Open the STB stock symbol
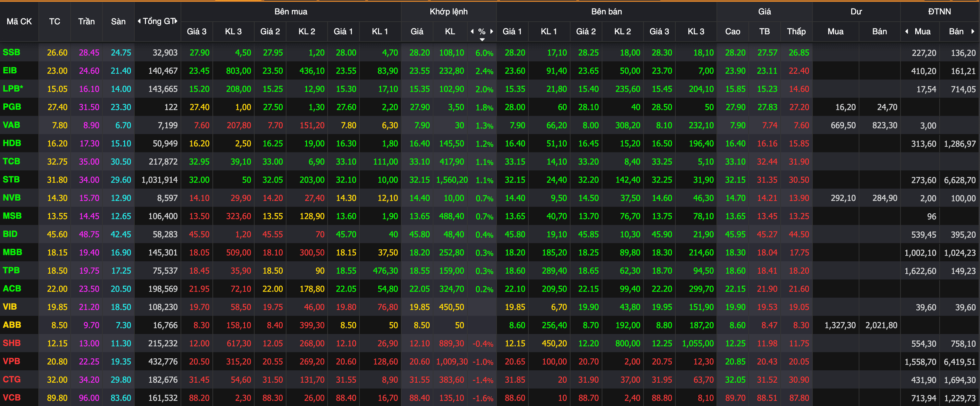This screenshot has width=980, height=406. 11,179
